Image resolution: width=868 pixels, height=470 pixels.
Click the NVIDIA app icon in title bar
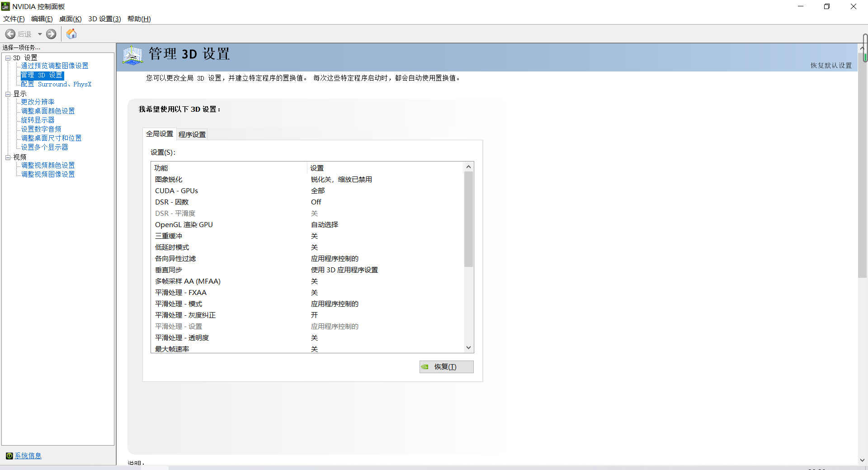click(5, 6)
